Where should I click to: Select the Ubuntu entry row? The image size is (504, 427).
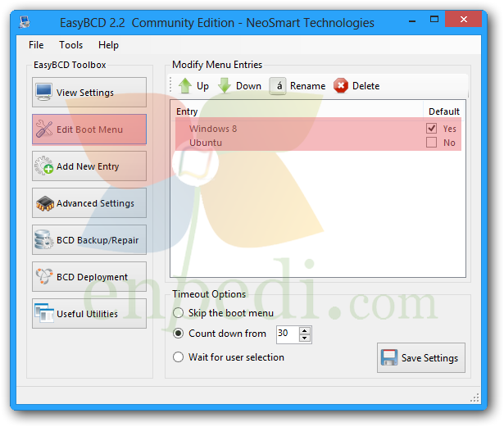pyautogui.click(x=318, y=143)
